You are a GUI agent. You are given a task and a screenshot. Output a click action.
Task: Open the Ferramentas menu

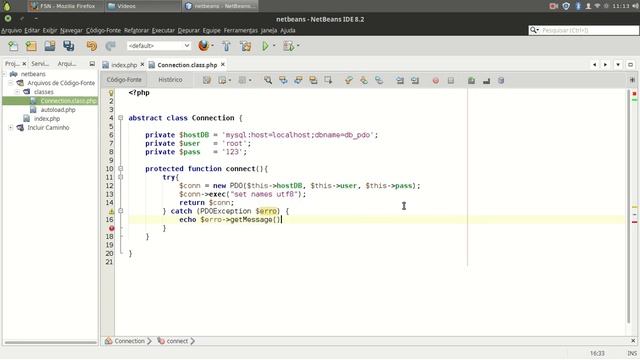[x=241, y=30]
